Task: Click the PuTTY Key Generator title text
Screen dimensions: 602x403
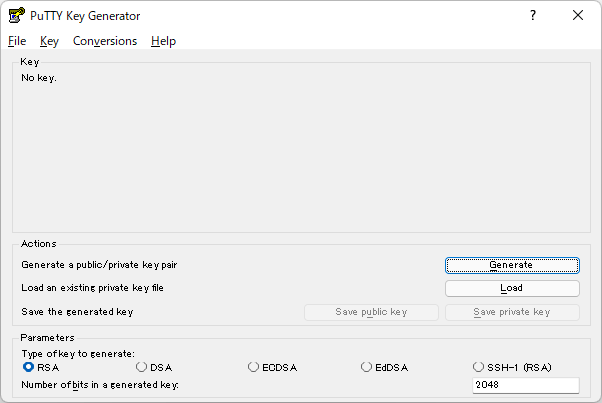Action: (x=85, y=16)
